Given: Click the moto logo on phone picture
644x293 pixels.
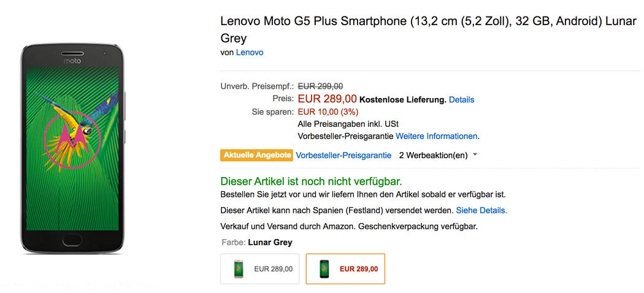Looking at the screenshot, I should [x=72, y=61].
